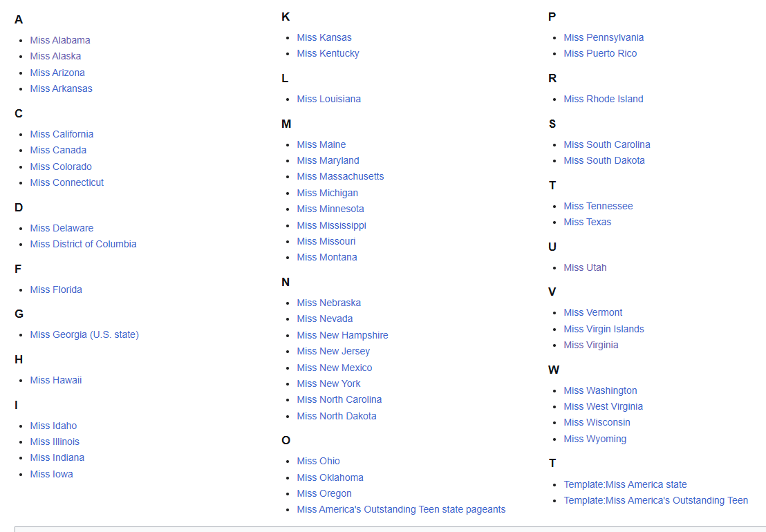Image resolution: width=766 pixels, height=532 pixels.
Task: Visit the Miss New York page
Action: pyautogui.click(x=328, y=383)
